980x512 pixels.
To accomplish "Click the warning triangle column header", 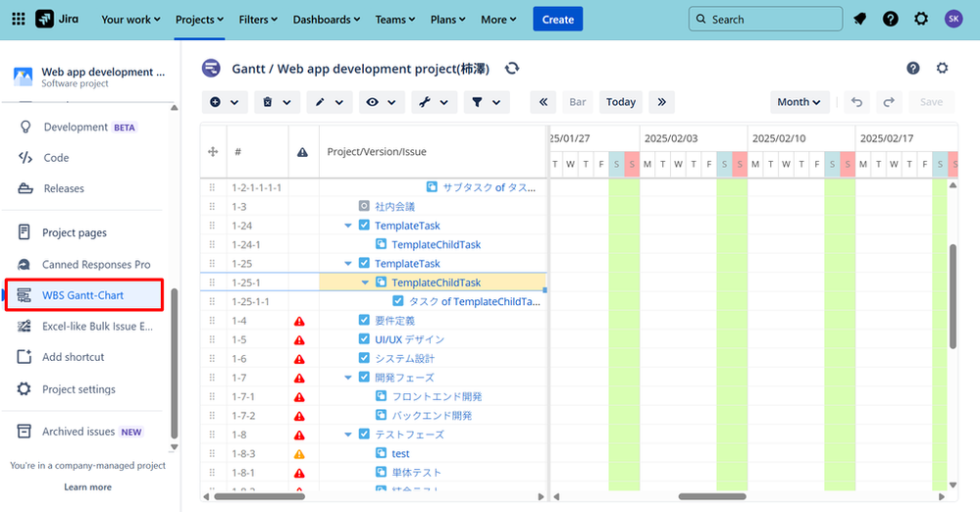I will tap(302, 152).
